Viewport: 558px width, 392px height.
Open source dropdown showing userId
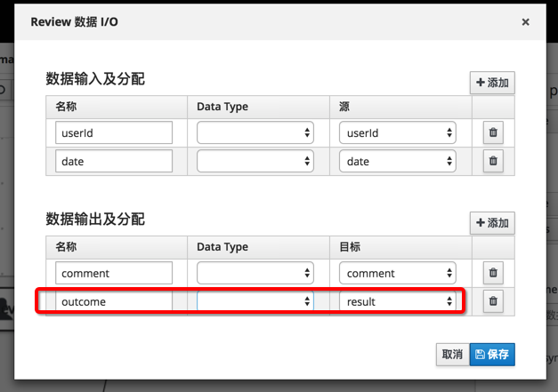coord(397,133)
